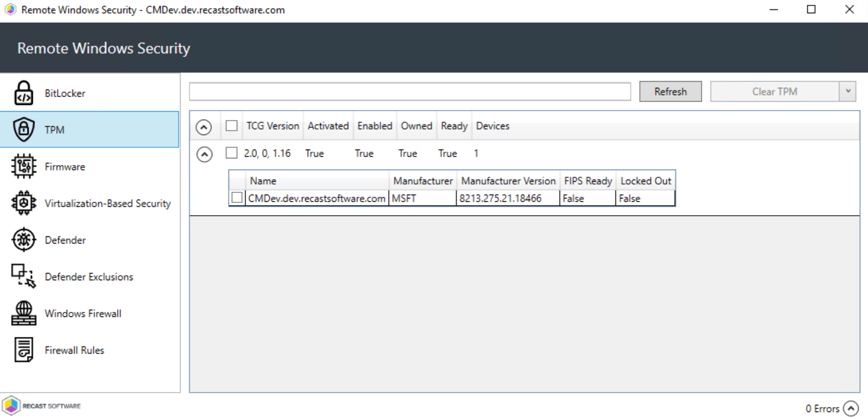
Task: Sort by the Owned column header
Action: click(x=416, y=126)
